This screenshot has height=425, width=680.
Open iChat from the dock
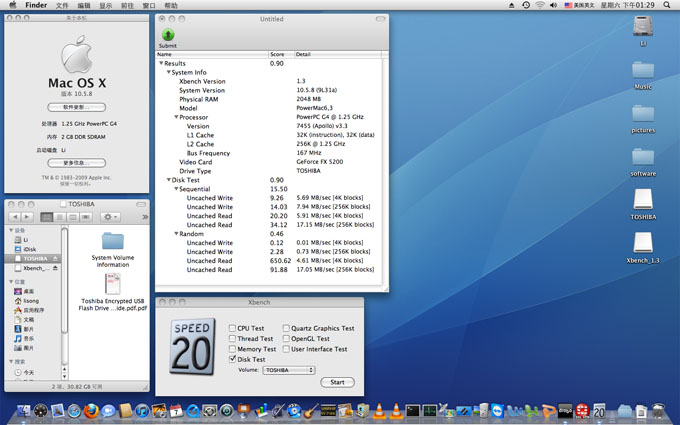(x=108, y=410)
